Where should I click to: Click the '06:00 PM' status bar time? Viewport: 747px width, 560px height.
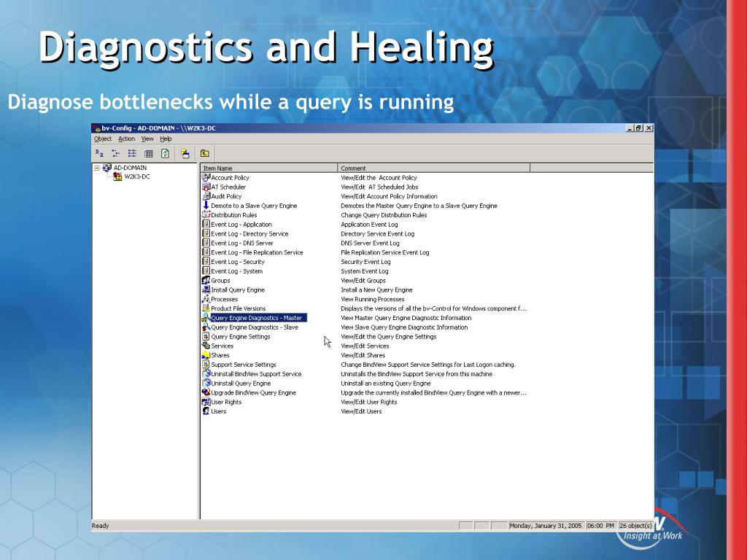pyautogui.click(x=600, y=526)
